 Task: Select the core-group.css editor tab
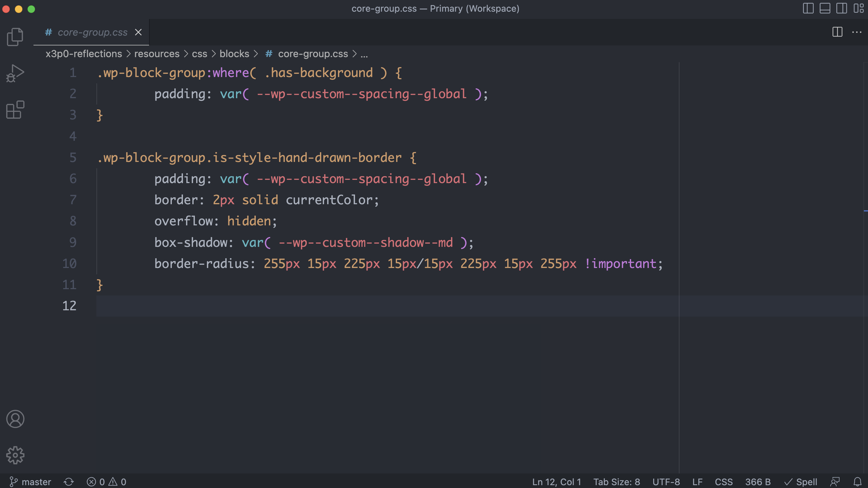click(91, 32)
